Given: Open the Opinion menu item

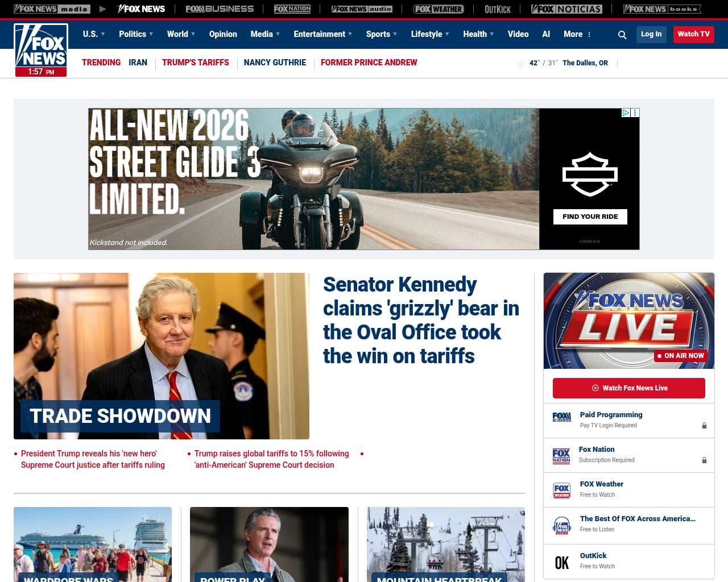Looking at the screenshot, I should [223, 34].
